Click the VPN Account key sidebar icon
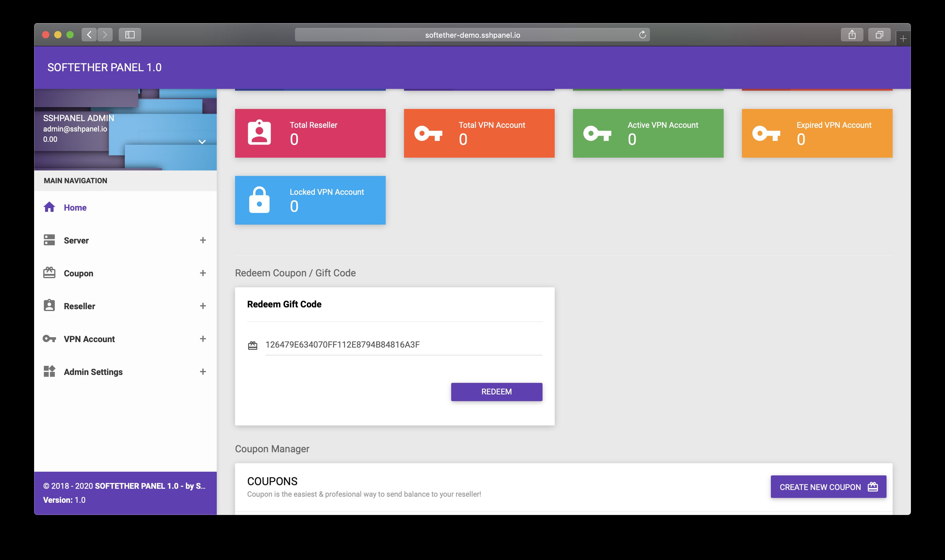945x560 pixels. coord(49,338)
